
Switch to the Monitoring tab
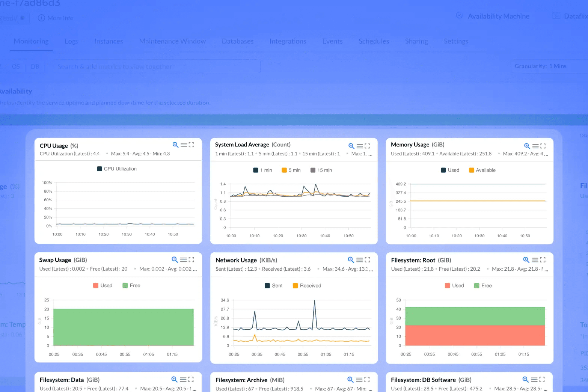[x=31, y=41]
